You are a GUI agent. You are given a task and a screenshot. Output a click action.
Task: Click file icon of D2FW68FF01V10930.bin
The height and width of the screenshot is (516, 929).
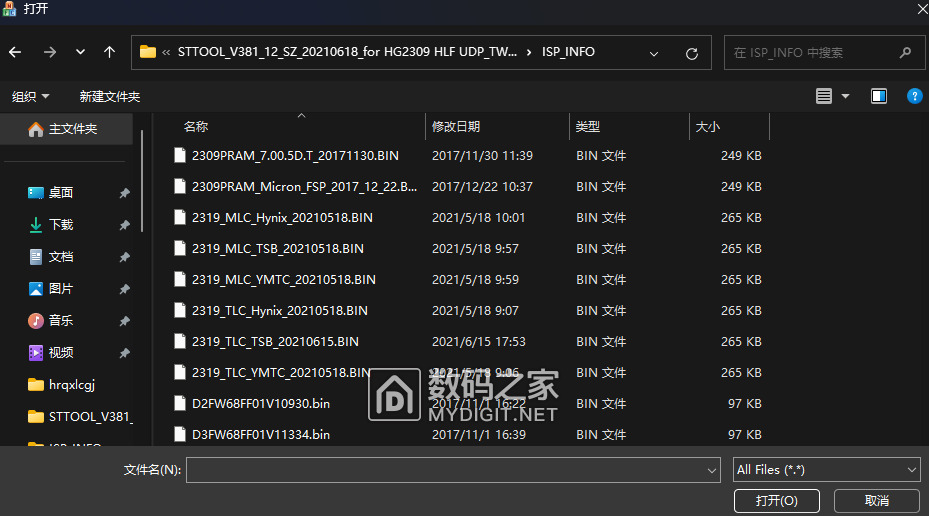click(180, 403)
